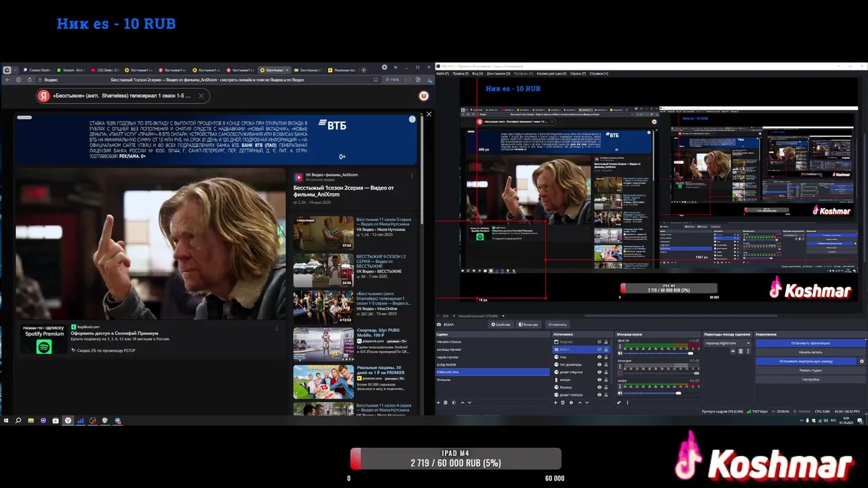Move selected scene up with the arrow

click(462, 403)
